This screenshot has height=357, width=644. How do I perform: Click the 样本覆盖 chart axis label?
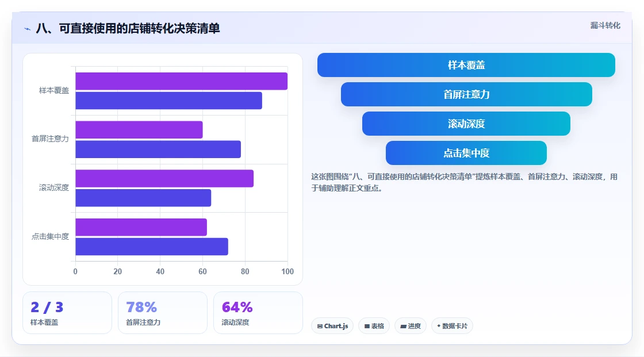click(54, 90)
